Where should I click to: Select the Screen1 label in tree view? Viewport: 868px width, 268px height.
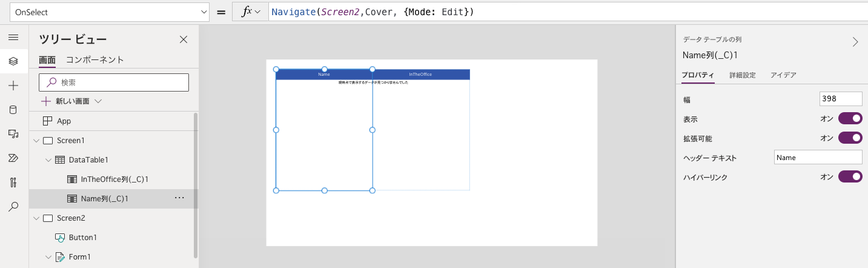coord(70,141)
